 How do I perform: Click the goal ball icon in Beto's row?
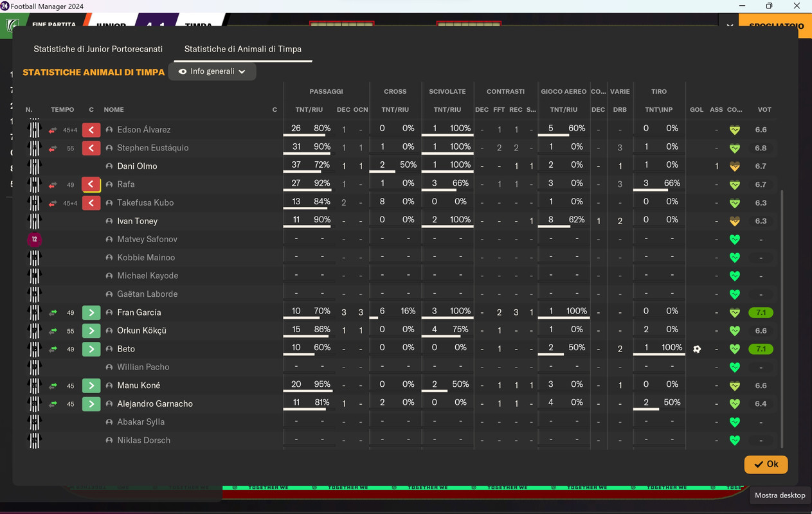(697, 350)
